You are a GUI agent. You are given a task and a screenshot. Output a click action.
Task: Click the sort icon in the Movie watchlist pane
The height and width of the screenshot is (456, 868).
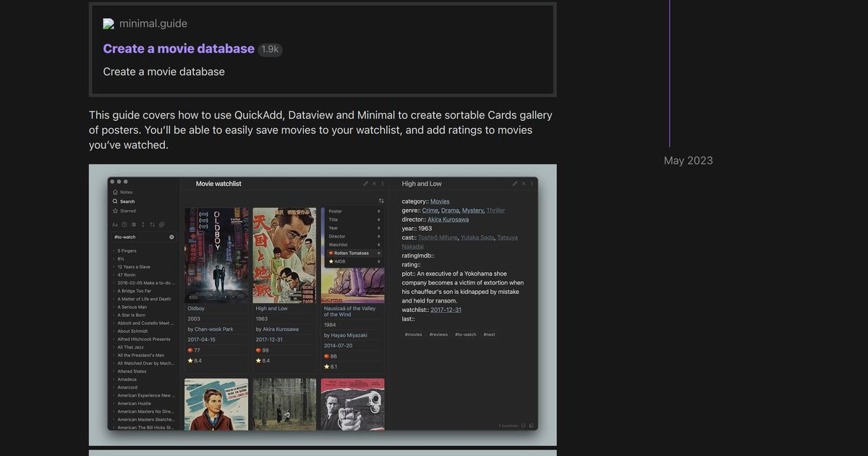tap(381, 200)
